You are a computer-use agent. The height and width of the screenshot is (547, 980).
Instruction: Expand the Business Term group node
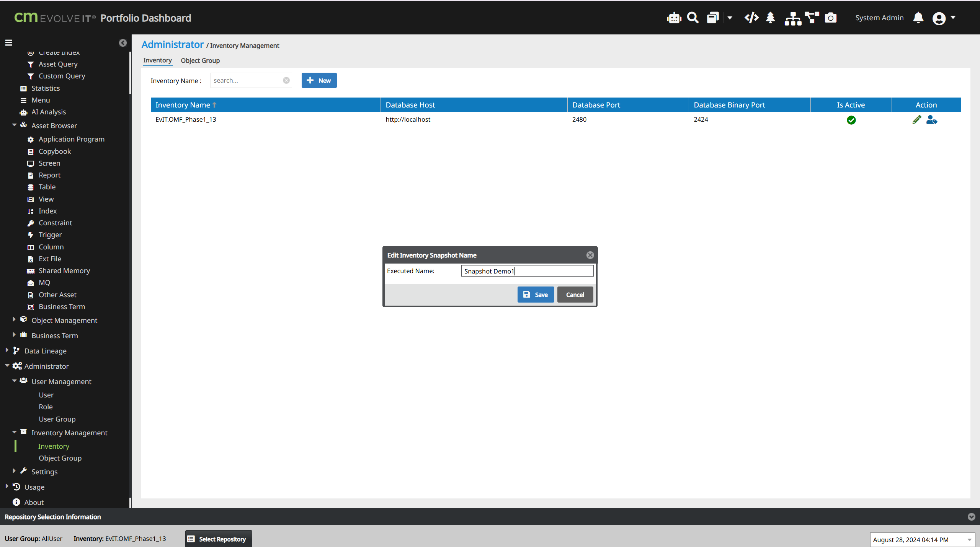coord(14,335)
